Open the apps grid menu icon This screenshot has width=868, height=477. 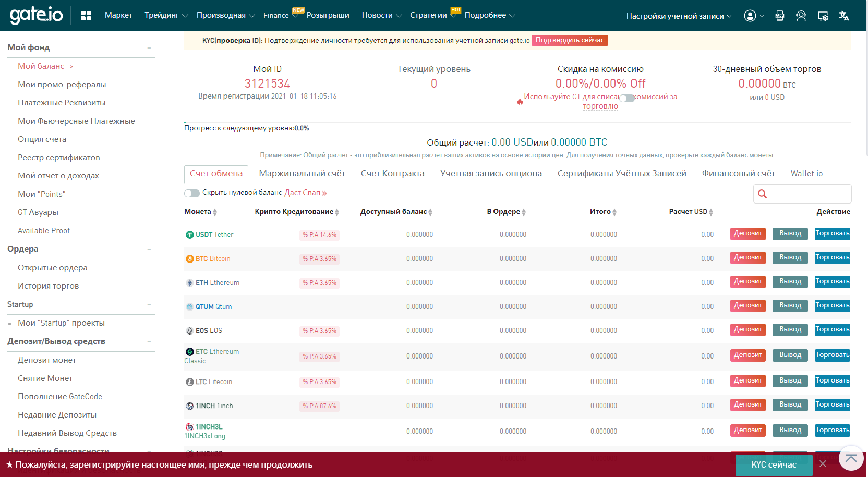86,16
